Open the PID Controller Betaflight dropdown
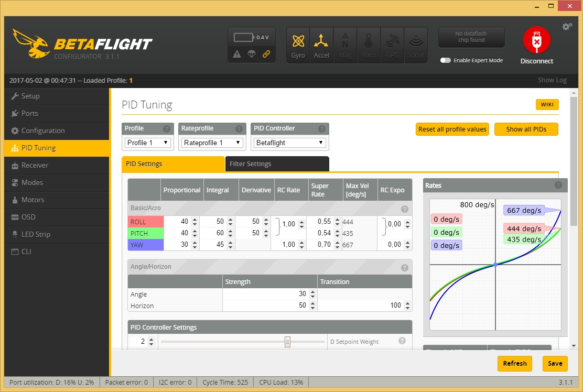Image resolution: width=583 pixels, height=392 pixels. tap(289, 143)
